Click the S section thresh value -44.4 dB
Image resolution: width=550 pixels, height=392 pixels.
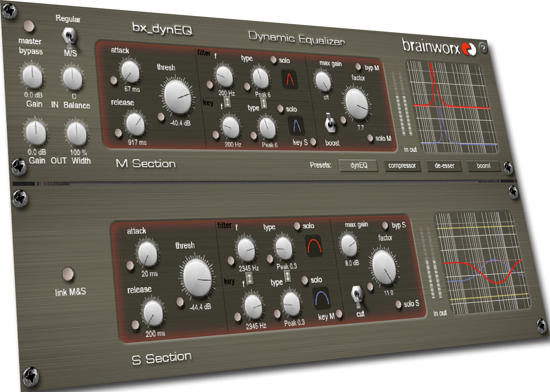(x=200, y=307)
